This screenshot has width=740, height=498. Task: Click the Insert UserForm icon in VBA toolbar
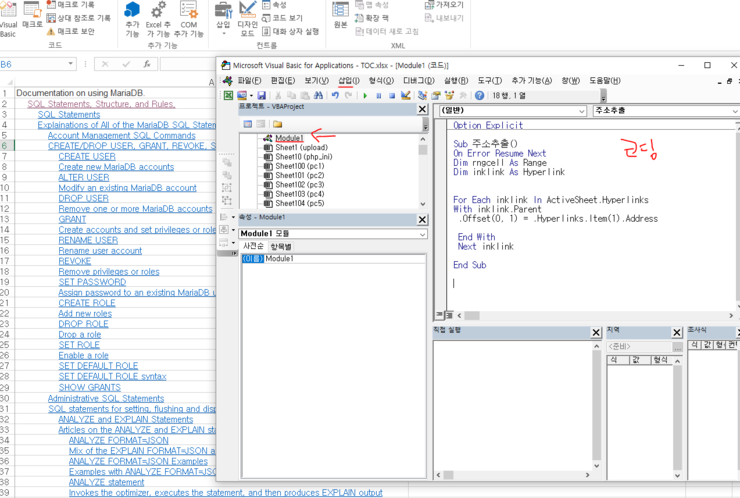pos(242,95)
